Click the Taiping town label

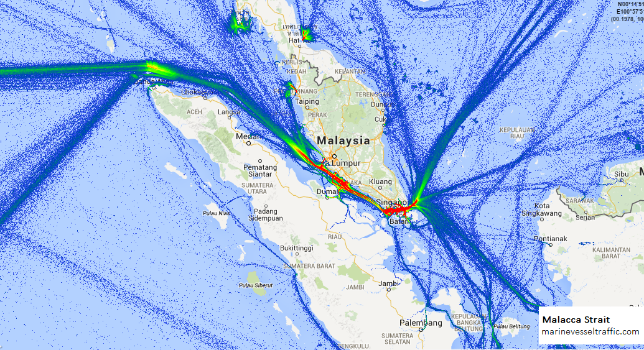pos(307,101)
